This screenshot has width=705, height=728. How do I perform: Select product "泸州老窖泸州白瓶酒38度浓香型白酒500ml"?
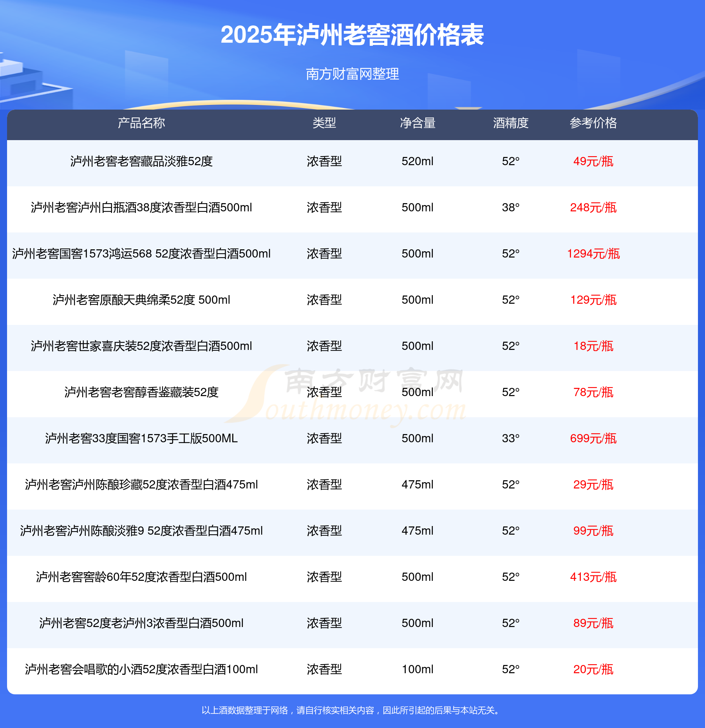pos(141,207)
